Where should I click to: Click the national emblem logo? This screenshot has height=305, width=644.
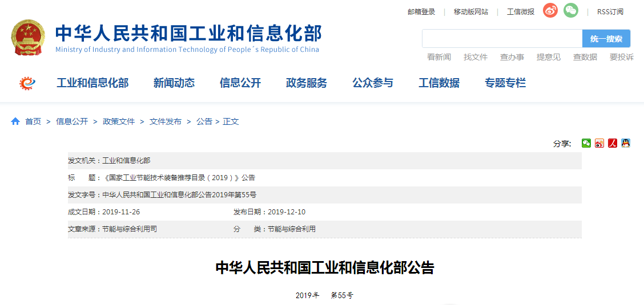28,38
